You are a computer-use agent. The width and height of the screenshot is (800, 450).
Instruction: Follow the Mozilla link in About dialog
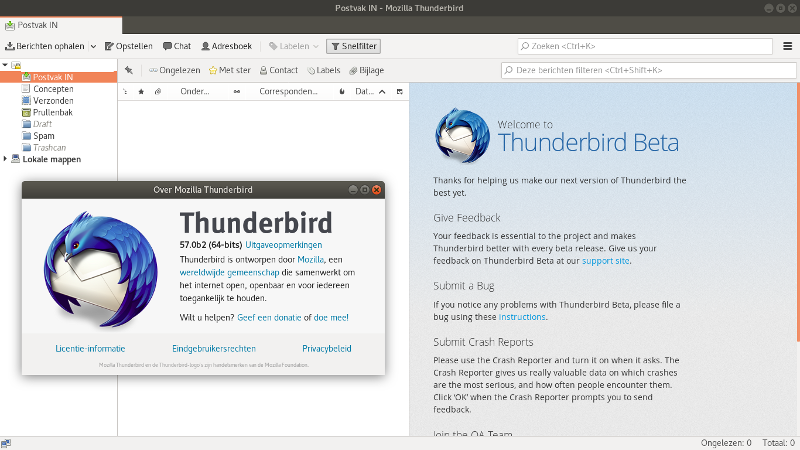tap(310, 259)
